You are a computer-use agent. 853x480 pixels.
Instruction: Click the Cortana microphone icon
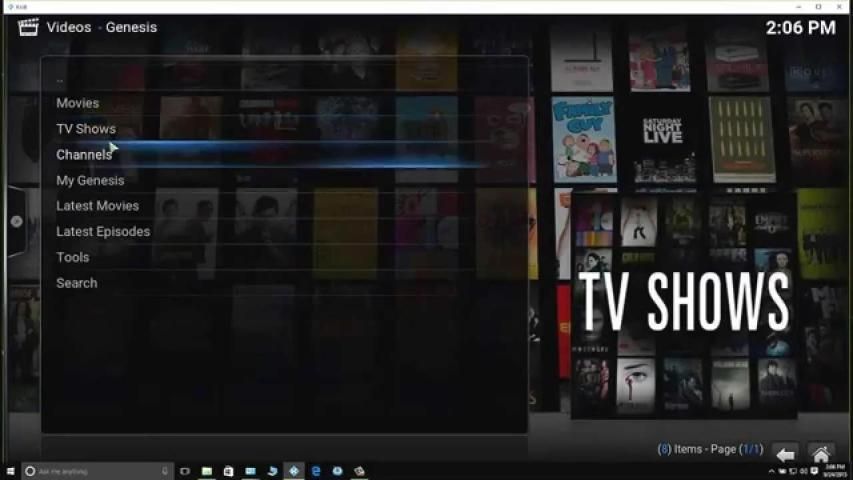[165, 471]
